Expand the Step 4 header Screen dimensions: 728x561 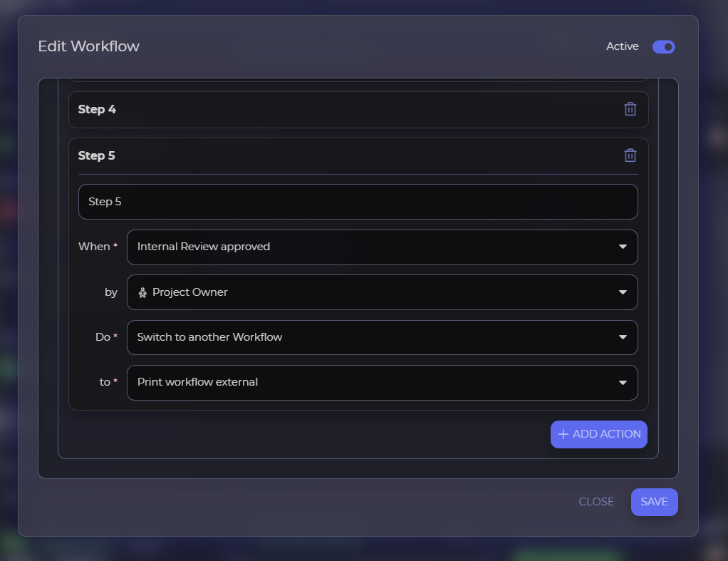pos(342,109)
